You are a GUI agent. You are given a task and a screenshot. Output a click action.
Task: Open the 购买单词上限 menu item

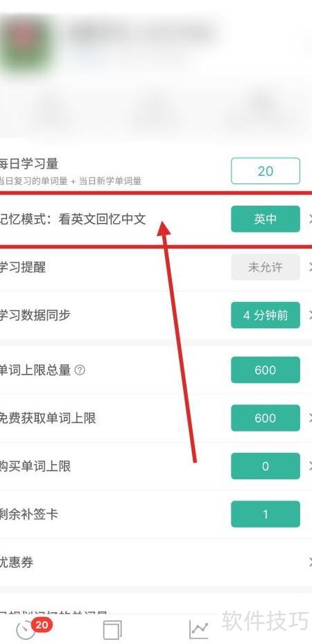[x=156, y=466]
